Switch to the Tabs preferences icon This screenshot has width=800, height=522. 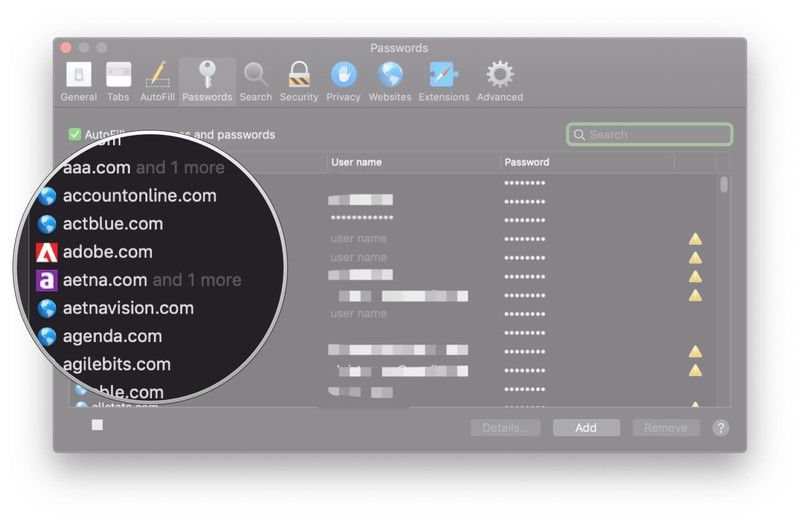[118, 81]
